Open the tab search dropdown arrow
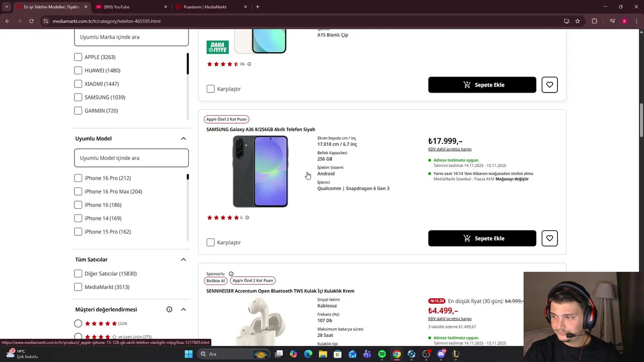This screenshot has height=362, width=644. pos(7,7)
